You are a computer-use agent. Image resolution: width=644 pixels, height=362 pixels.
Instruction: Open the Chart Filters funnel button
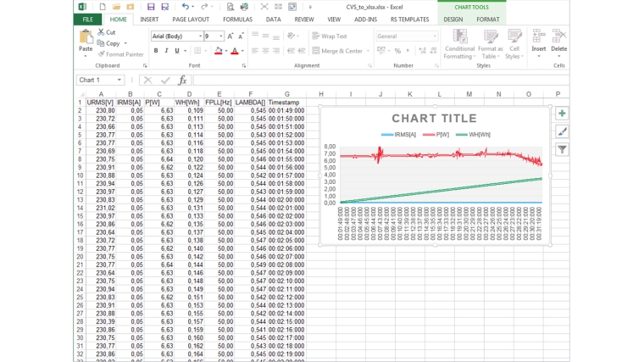[562, 149]
